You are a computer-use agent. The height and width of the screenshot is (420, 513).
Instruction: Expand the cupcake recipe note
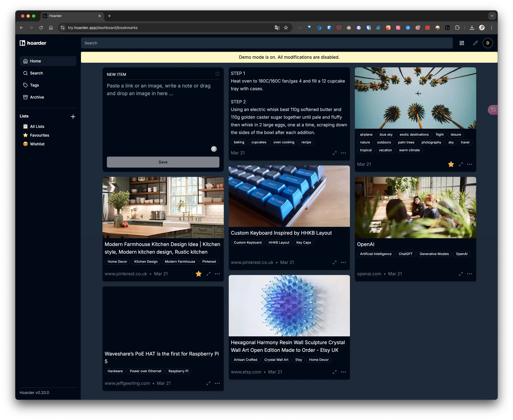pos(334,153)
